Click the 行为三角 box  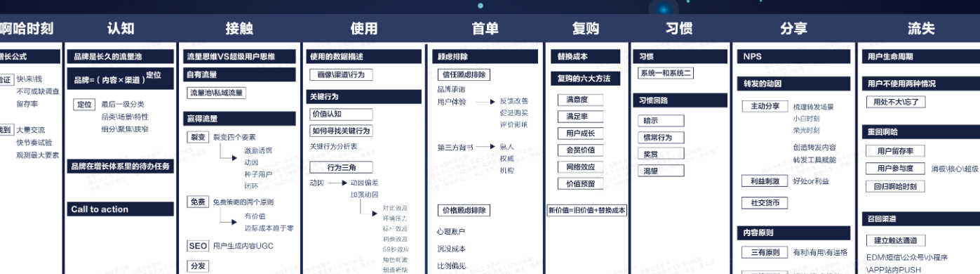coord(340,167)
